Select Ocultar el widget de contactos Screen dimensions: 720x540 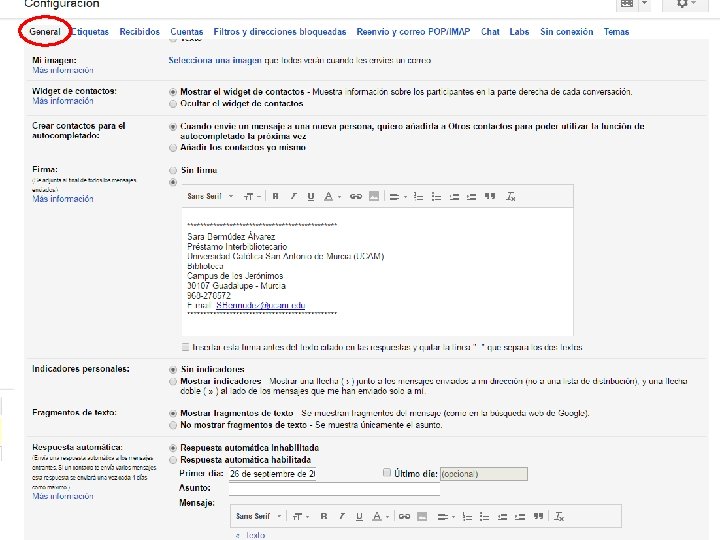173,104
